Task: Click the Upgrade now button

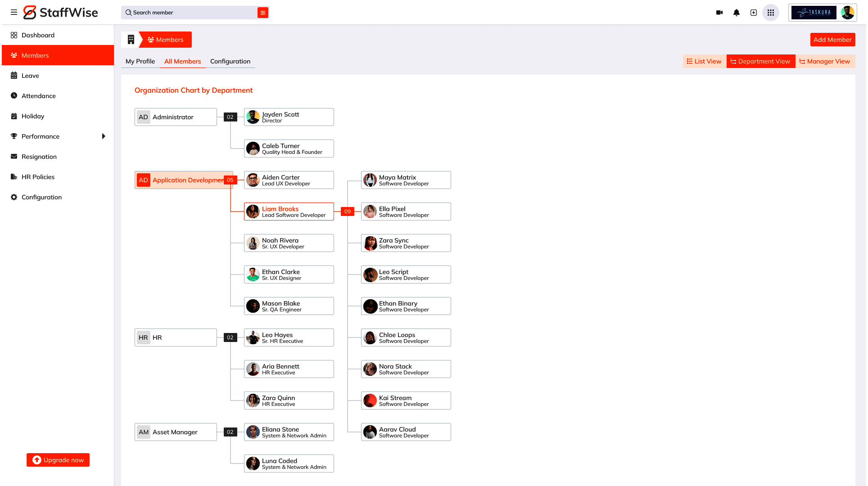Action: point(58,460)
